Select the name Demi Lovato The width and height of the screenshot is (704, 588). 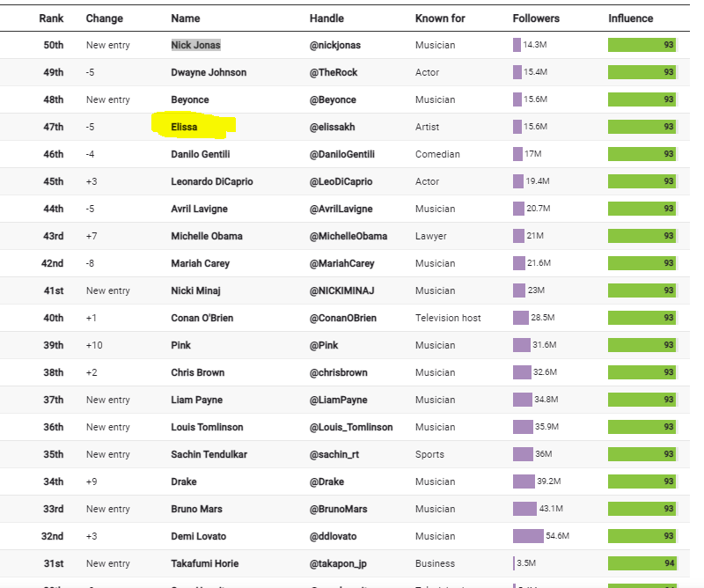click(x=199, y=536)
